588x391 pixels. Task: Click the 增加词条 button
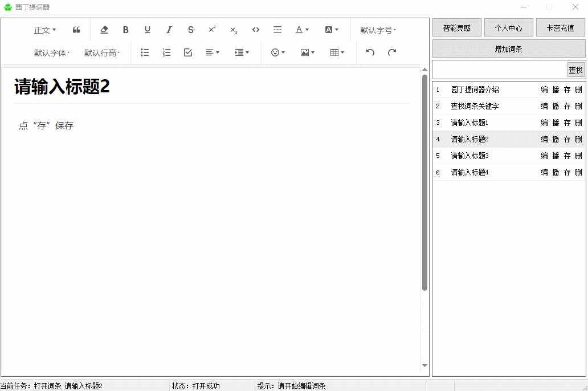point(509,49)
